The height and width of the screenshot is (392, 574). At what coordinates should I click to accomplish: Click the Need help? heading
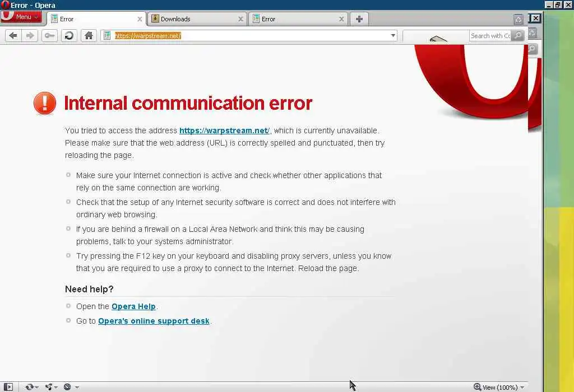point(89,290)
